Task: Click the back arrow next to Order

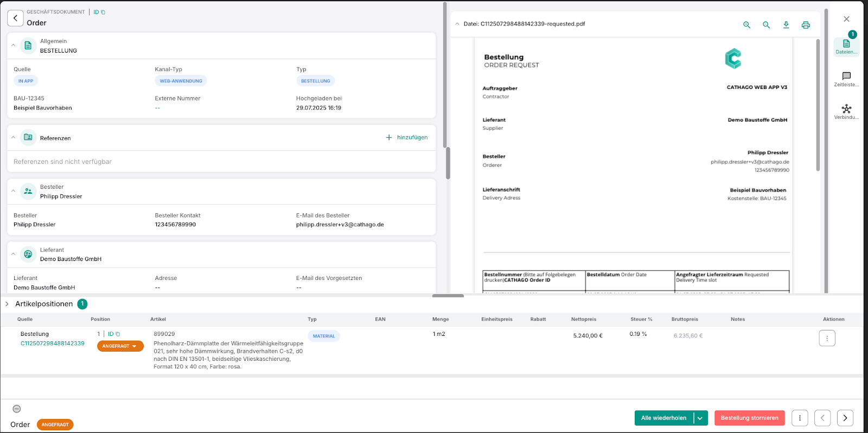Action: (x=15, y=18)
